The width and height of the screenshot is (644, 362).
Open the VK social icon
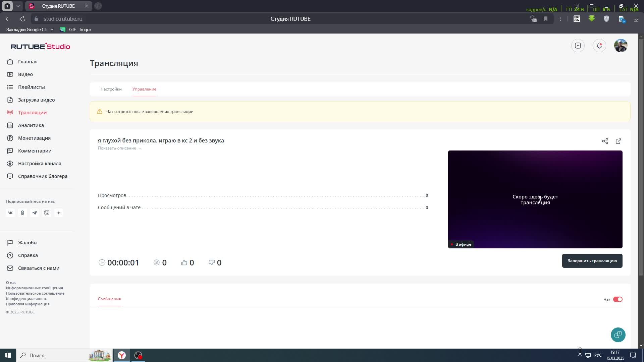coord(10,213)
